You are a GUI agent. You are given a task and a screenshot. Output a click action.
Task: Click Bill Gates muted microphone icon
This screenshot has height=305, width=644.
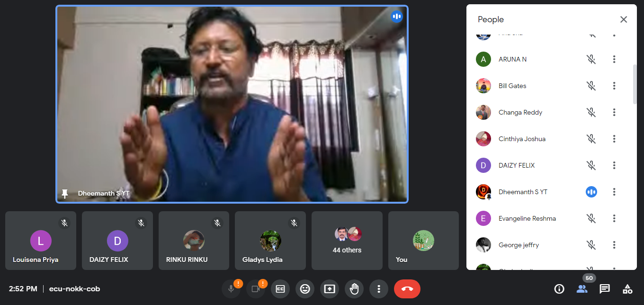591,86
